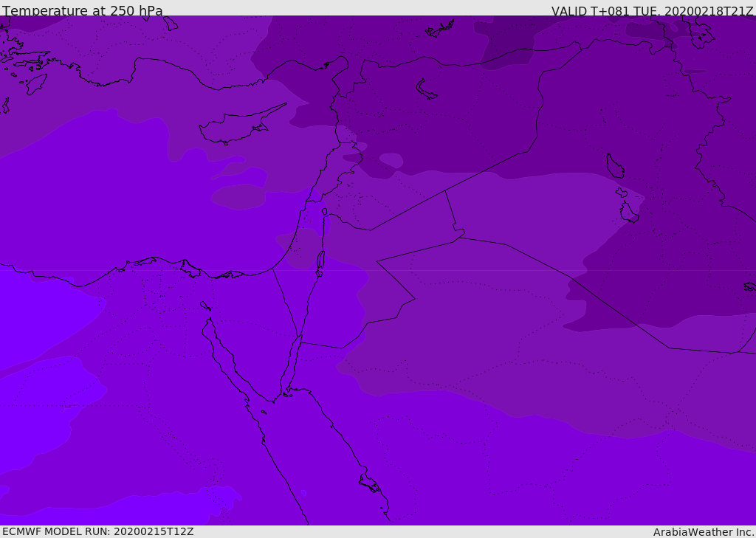This screenshot has width=756, height=538.
Task: Click the 'VALID T+081 TUE. 20200218T21Z' timestamp
Action: pos(653,11)
